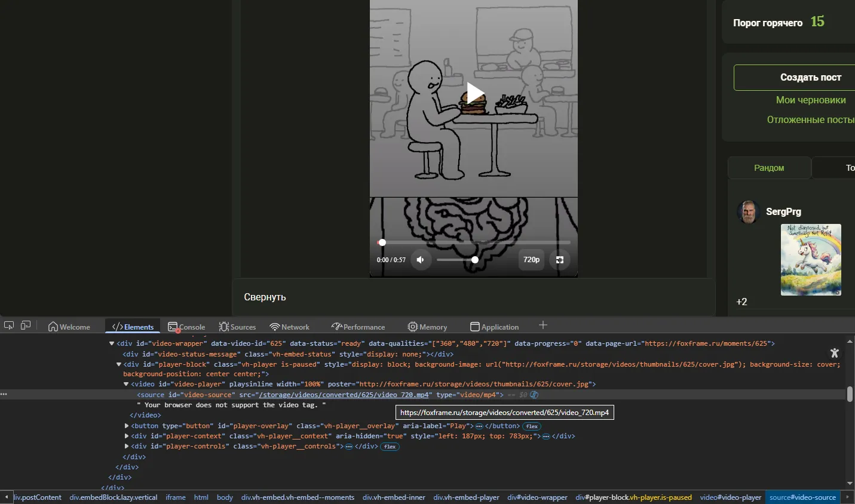855x504 pixels.
Task: Click the Создать пост button
Action: click(810, 78)
